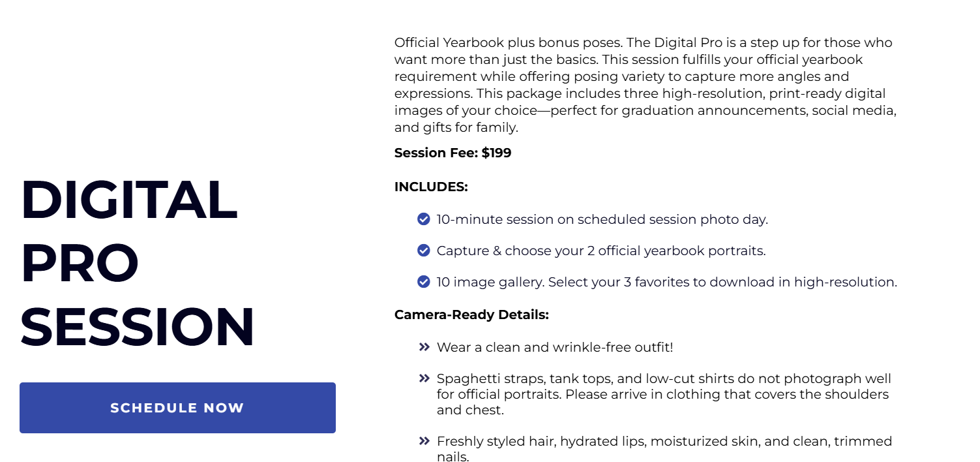Viewport: 980px width, 462px height.
Task: Click the Session Fee: $199 text
Action: 453,153
